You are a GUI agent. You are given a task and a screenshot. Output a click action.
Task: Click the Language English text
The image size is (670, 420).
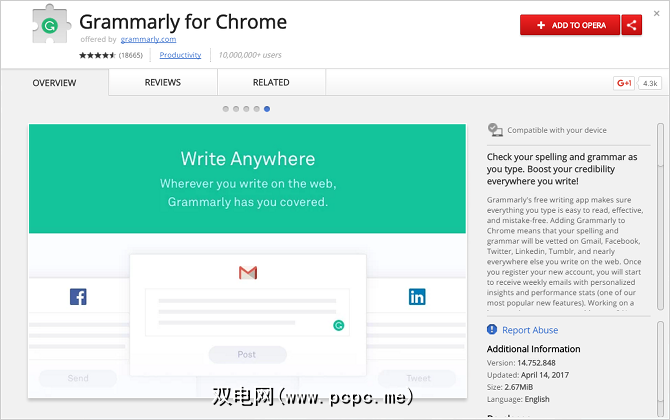click(518, 399)
